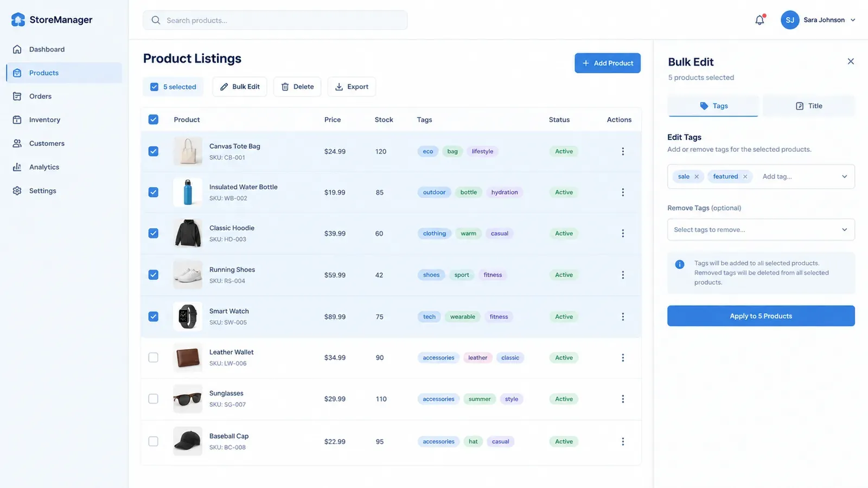Focus the Search products field
The width and height of the screenshot is (868, 488).
[x=275, y=20]
